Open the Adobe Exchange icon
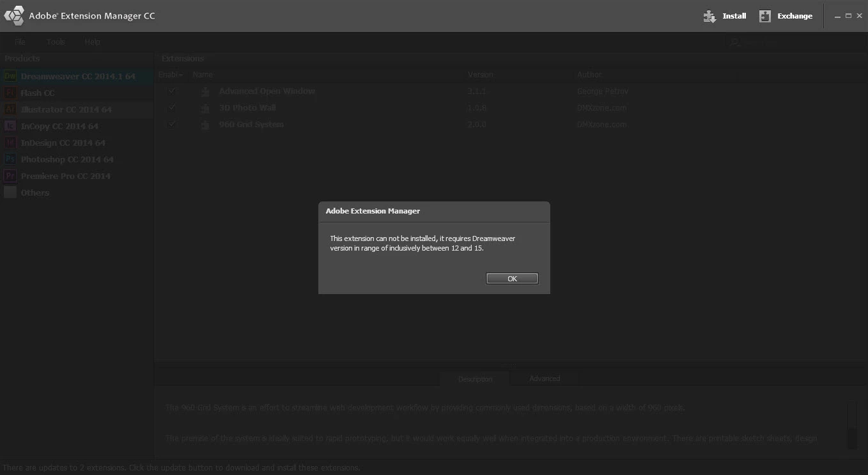The image size is (868, 475). click(x=765, y=16)
